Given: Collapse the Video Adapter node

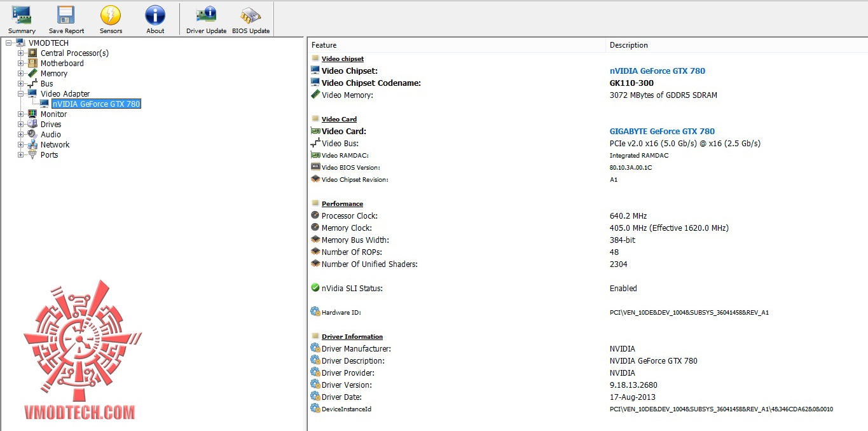Looking at the screenshot, I should [x=21, y=94].
